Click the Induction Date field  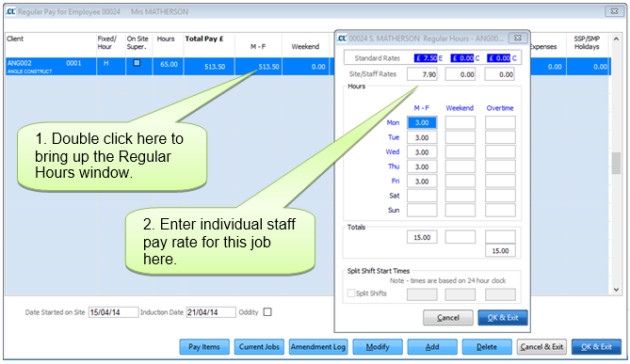[x=211, y=312]
